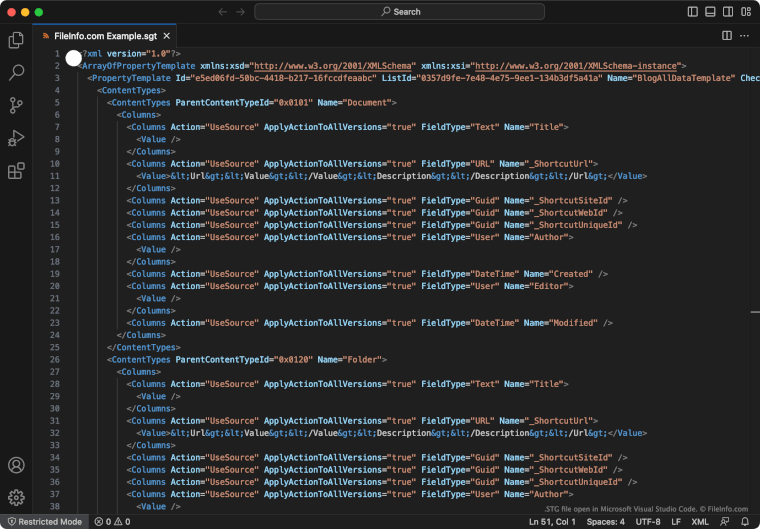Click the FieldType="URL" attribute on line 10
Viewport: 760px width, 529px height.
point(458,164)
